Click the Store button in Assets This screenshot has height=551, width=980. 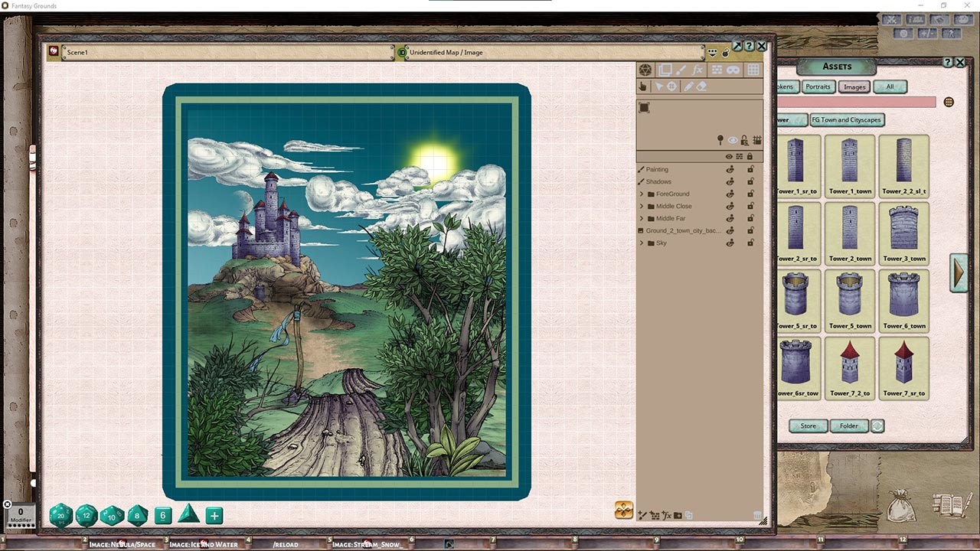point(808,425)
